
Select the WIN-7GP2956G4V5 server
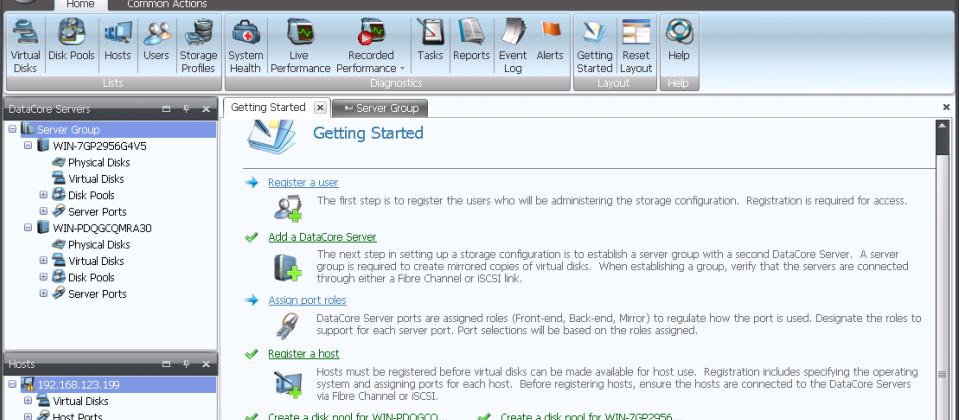pos(99,146)
